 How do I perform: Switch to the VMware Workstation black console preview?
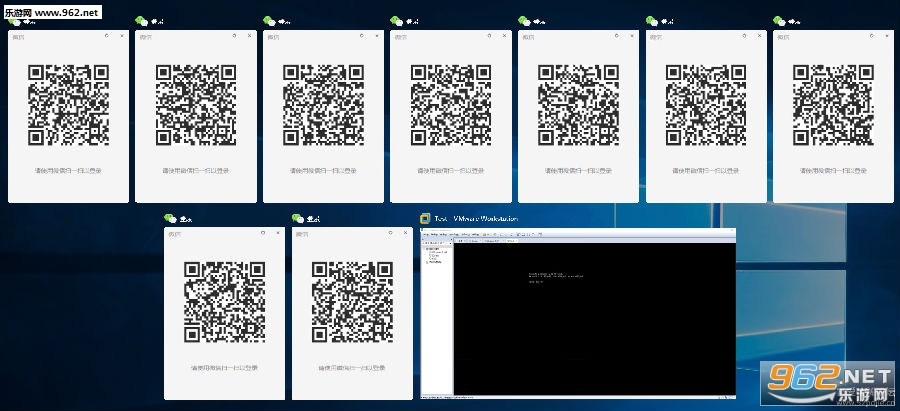pyautogui.click(x=594, y=319)
